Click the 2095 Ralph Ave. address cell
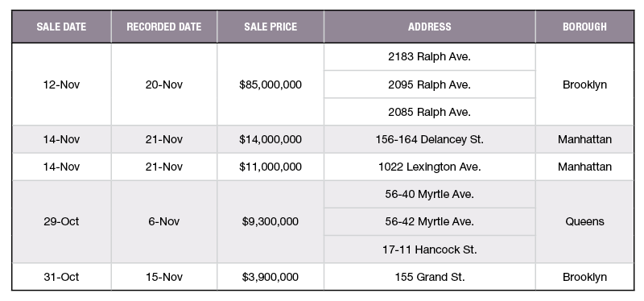This screenshot has height=301, width=644. click(430, 85)
